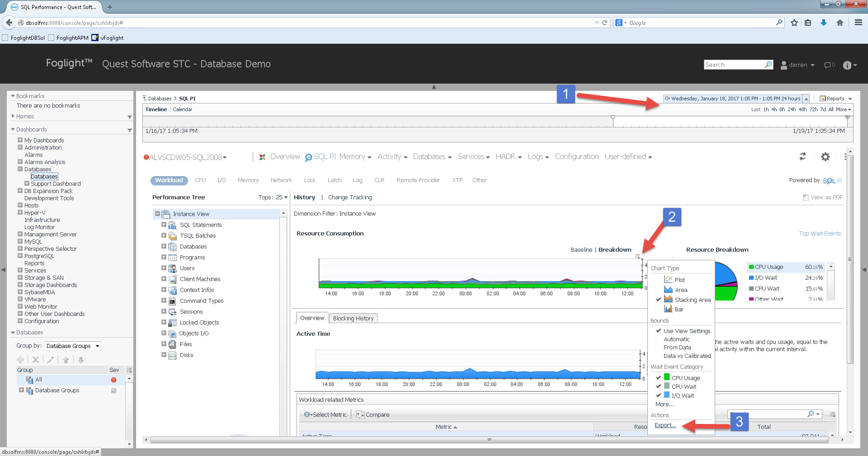The width and height of the screenshot is (868, 456).
Task: Open the settings gear icon
Action: point(825,156)
